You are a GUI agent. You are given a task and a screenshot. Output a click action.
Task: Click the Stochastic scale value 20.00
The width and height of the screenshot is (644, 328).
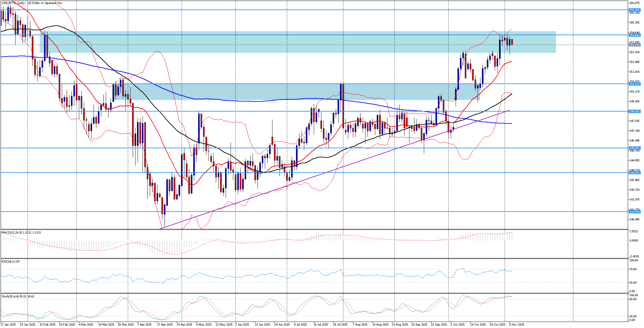point(633,316)
